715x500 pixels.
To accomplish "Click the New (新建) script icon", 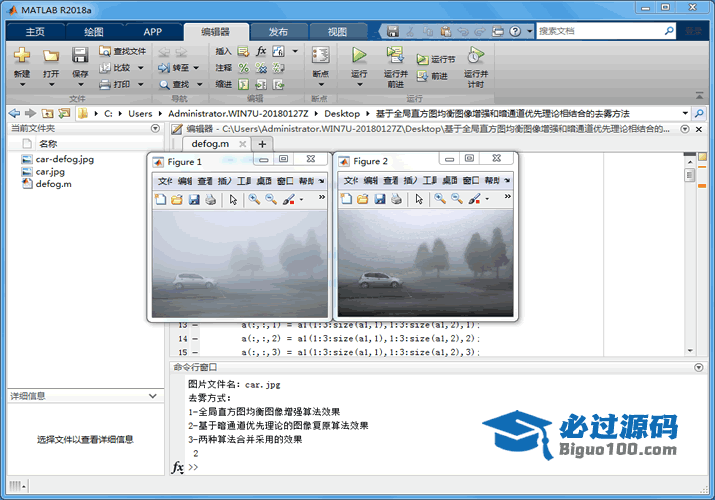I will click(21, 55).
